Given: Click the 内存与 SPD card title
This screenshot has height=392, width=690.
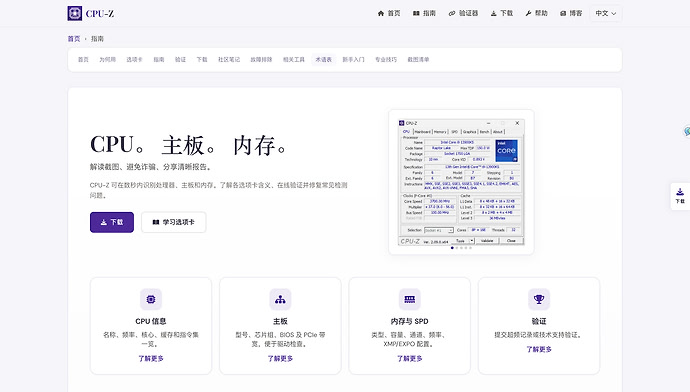Looking at the screenshot, I should 410,321.
